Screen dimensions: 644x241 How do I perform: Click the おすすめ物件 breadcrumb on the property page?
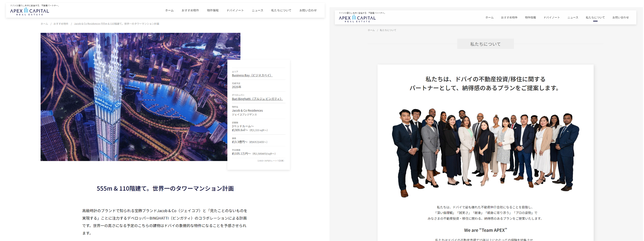[61, 24]
